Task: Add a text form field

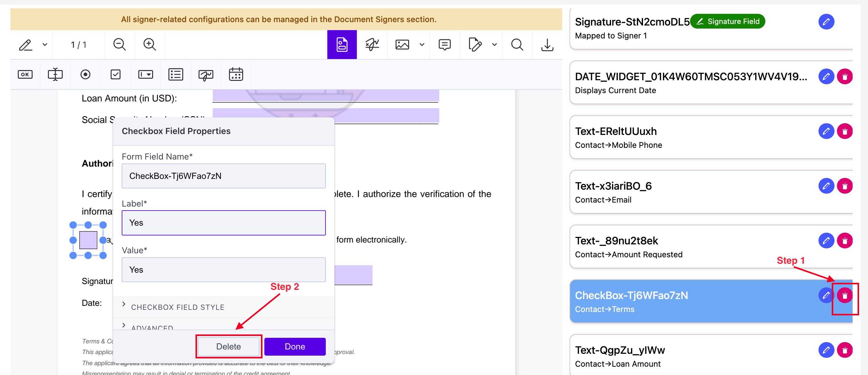Action: coord(55,74)
